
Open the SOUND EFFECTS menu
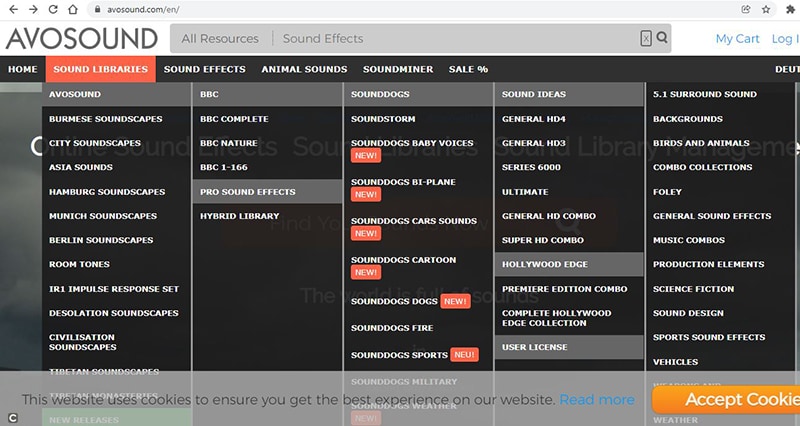205,69
